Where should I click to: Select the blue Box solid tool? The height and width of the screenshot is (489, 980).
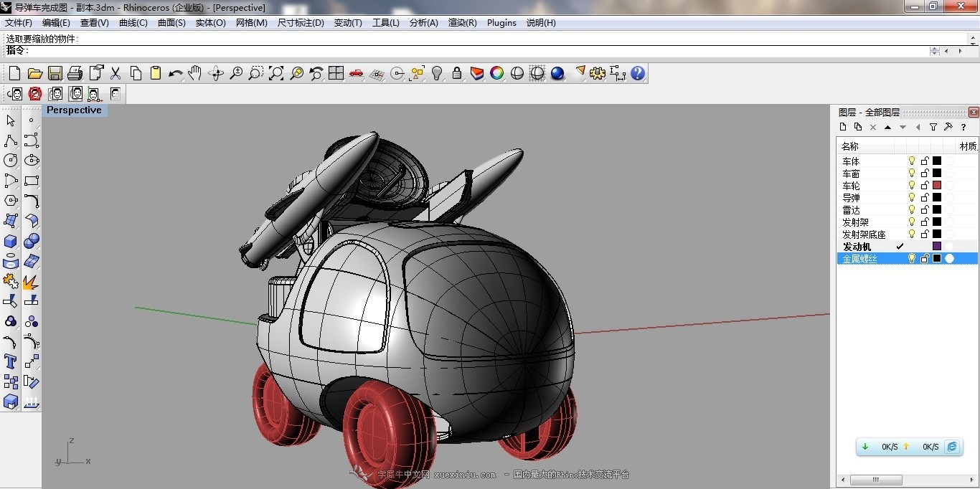11,241
